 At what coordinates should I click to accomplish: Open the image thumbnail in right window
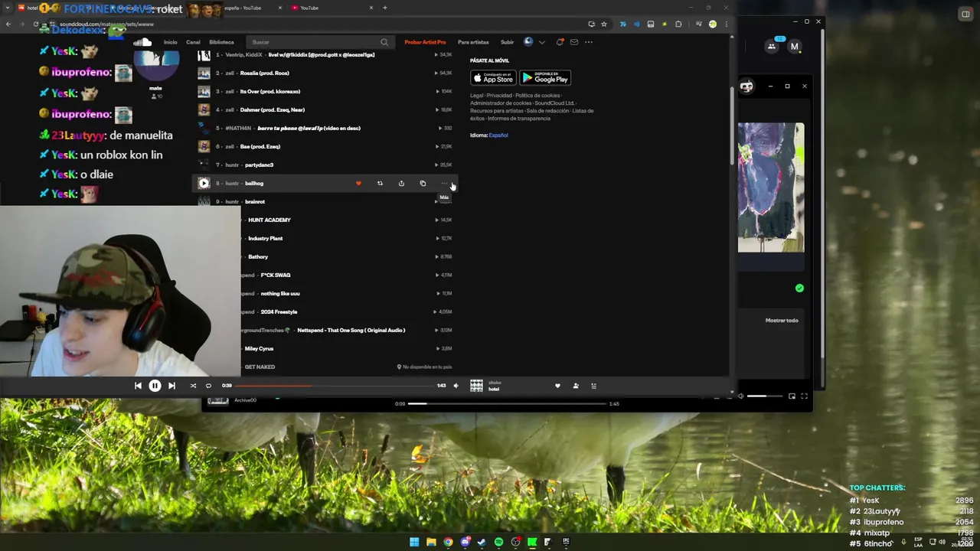pos(771,187)
